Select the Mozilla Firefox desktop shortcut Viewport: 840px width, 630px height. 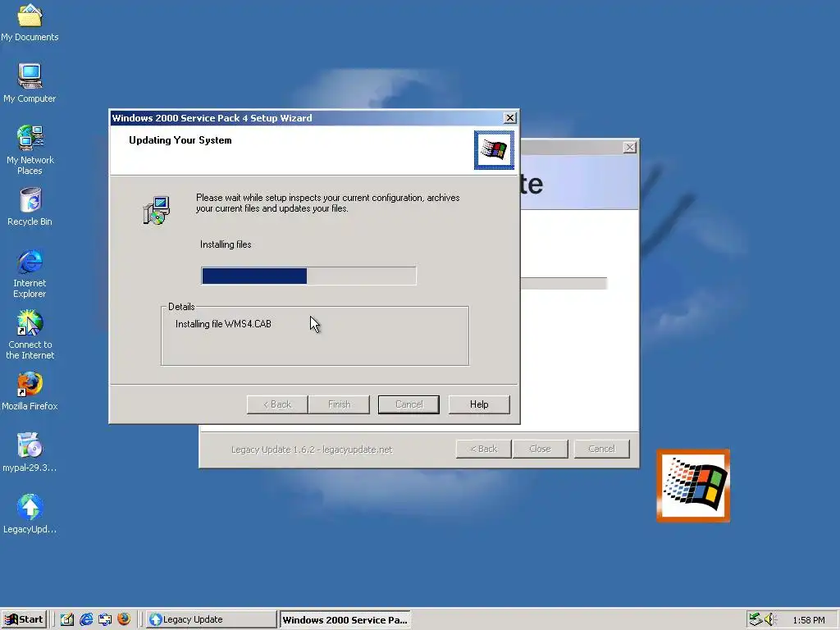[x=30, y=391]
